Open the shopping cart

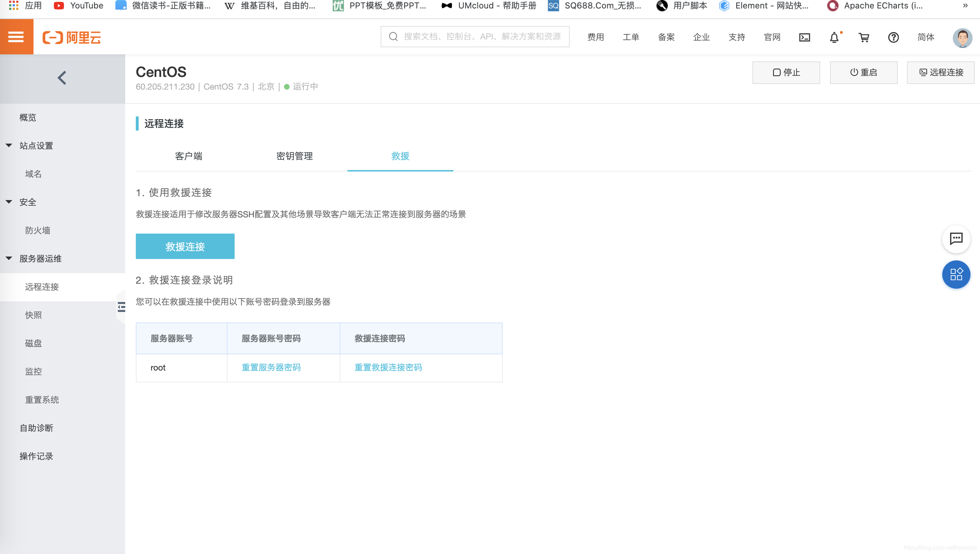[x=864, y=37]
